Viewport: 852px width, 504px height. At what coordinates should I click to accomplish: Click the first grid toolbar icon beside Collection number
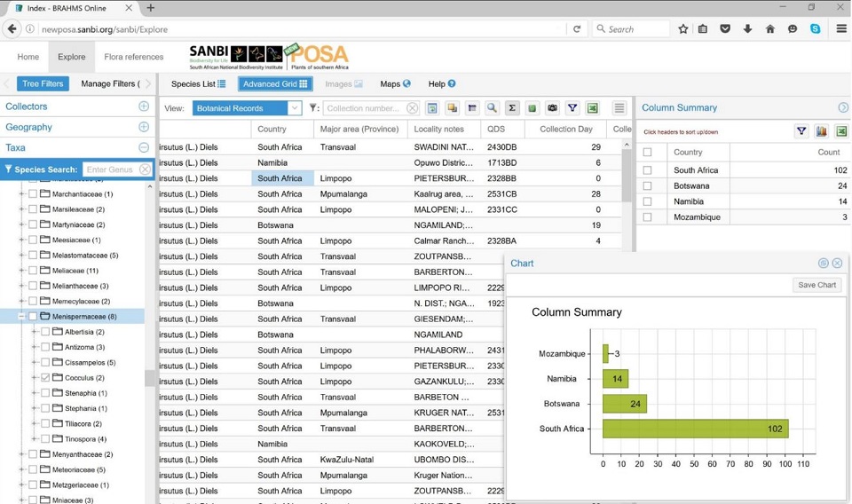(432, 108)
